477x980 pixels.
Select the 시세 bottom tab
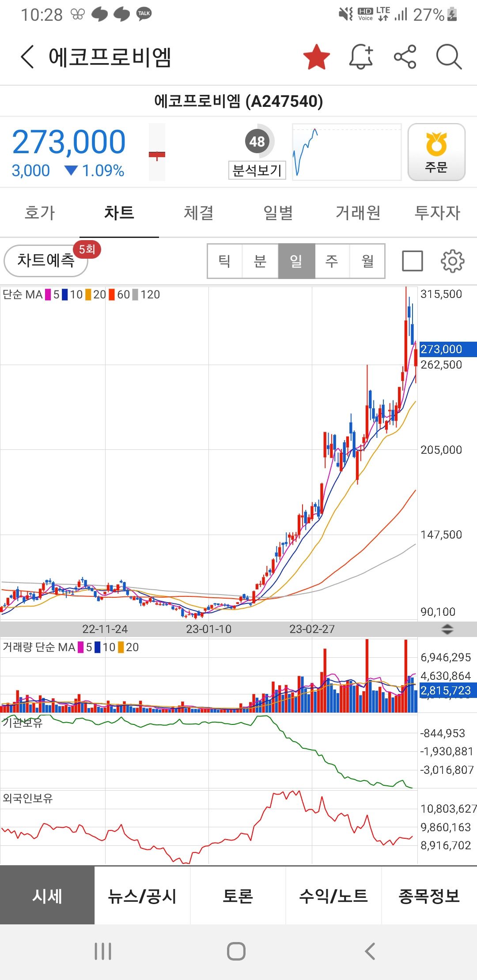47,896
